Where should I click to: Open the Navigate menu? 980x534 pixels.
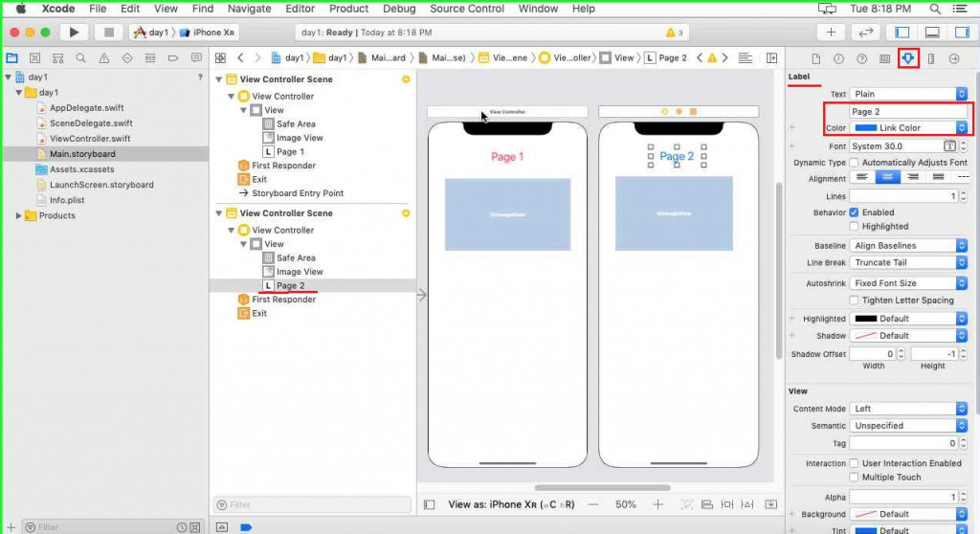coord(250,9)
